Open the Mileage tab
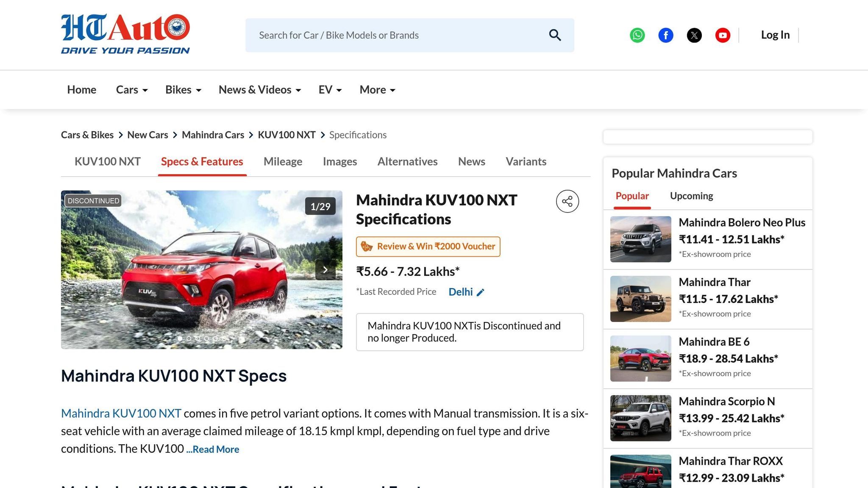The width and height of the screenshot is (868, 488). coord(283,161)
